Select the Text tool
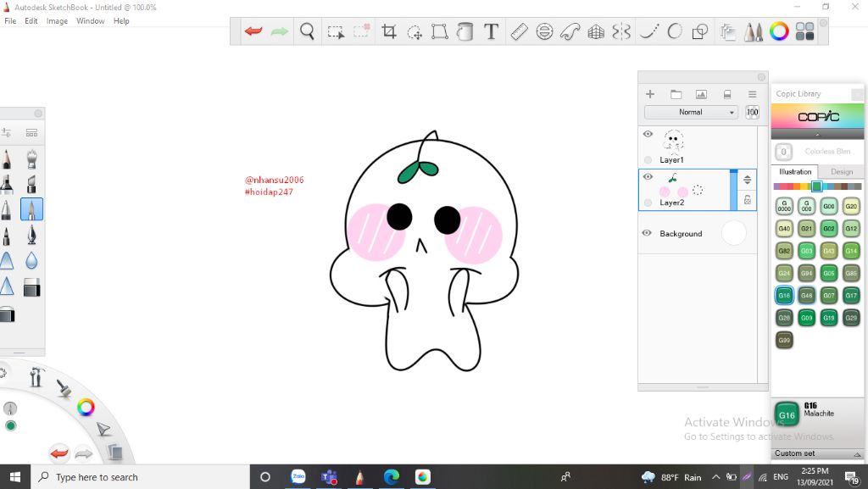This screenshot has height=489, width=868. 491,31
